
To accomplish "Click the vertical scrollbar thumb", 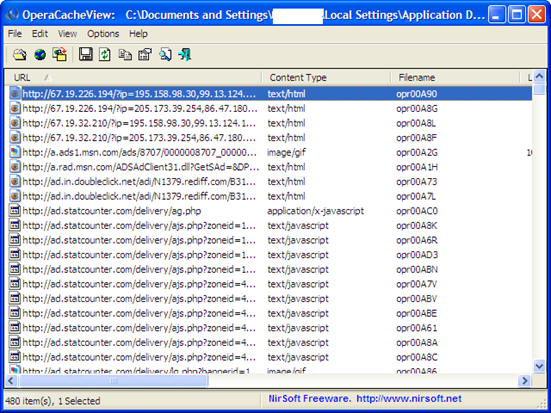I will pyautogui.click(x=539, y=89).
